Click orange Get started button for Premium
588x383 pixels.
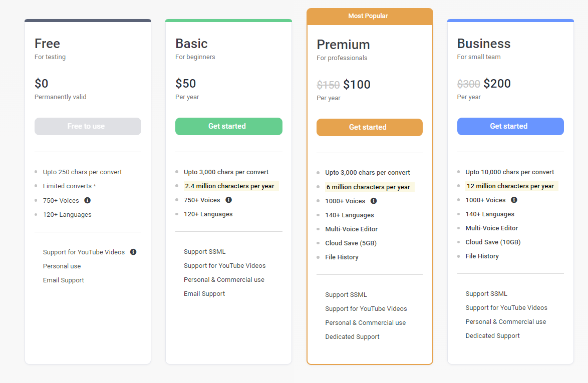click(x=369, y=127)
